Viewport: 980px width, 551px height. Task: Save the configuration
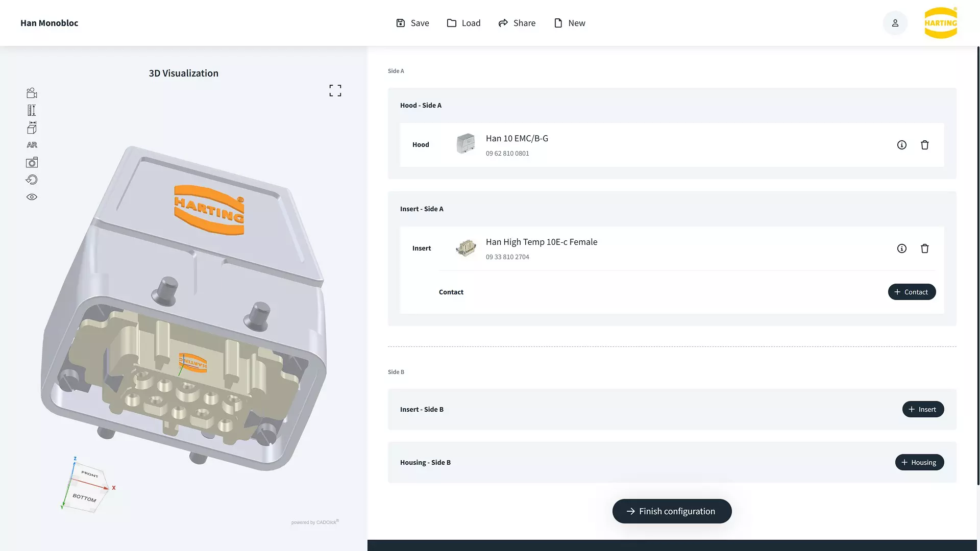tap(412, 23)
